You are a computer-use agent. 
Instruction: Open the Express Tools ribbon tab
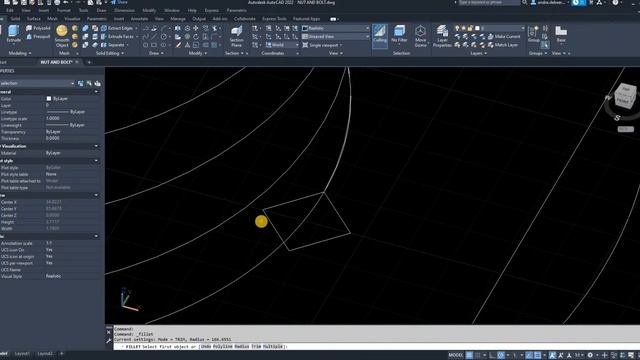coord(274,19)
